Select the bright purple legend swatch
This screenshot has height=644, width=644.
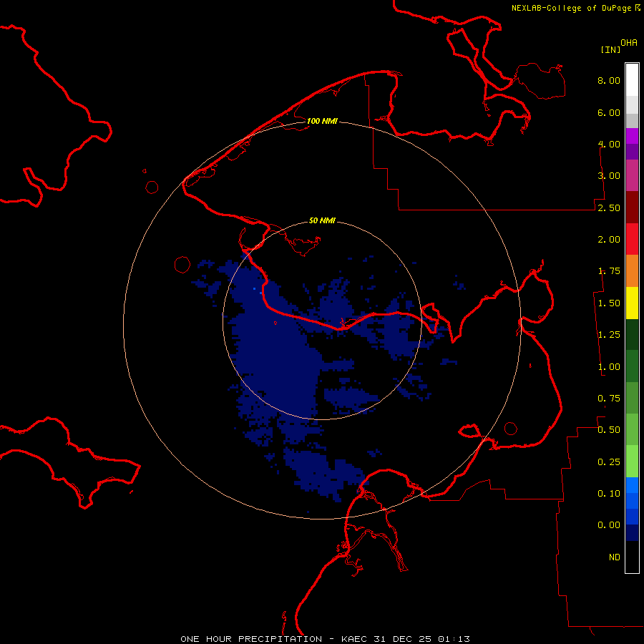(632, 136)
